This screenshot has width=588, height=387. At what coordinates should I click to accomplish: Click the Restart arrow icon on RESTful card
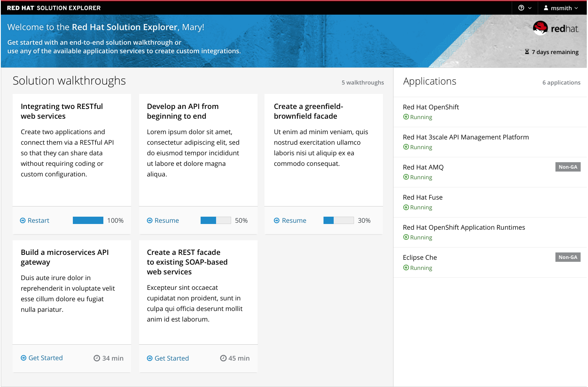click(23, 220)
